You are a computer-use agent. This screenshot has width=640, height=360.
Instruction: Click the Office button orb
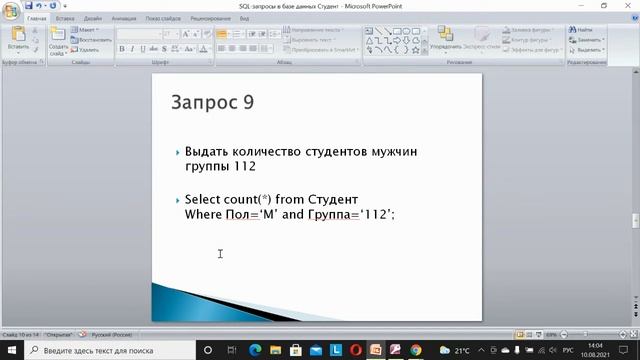[11, 11]
